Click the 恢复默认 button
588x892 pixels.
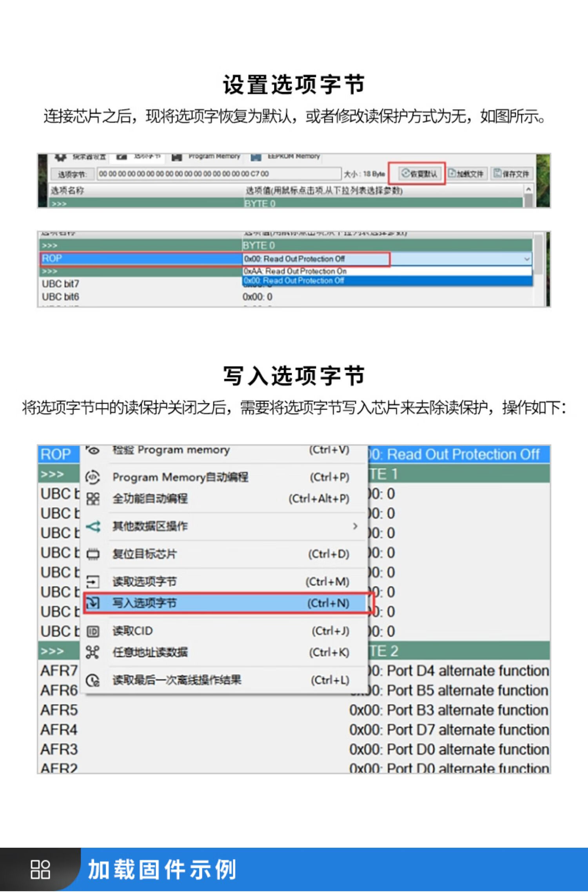(x=419, y=174)
